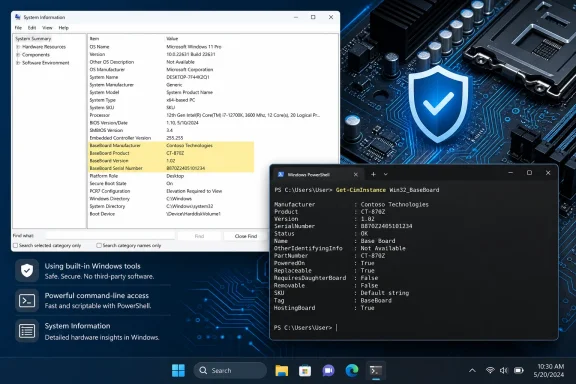The width and height of the screenshot is (576, 384).
Task: Open the Teams chat taskbar icon
Action: (328, 370)
